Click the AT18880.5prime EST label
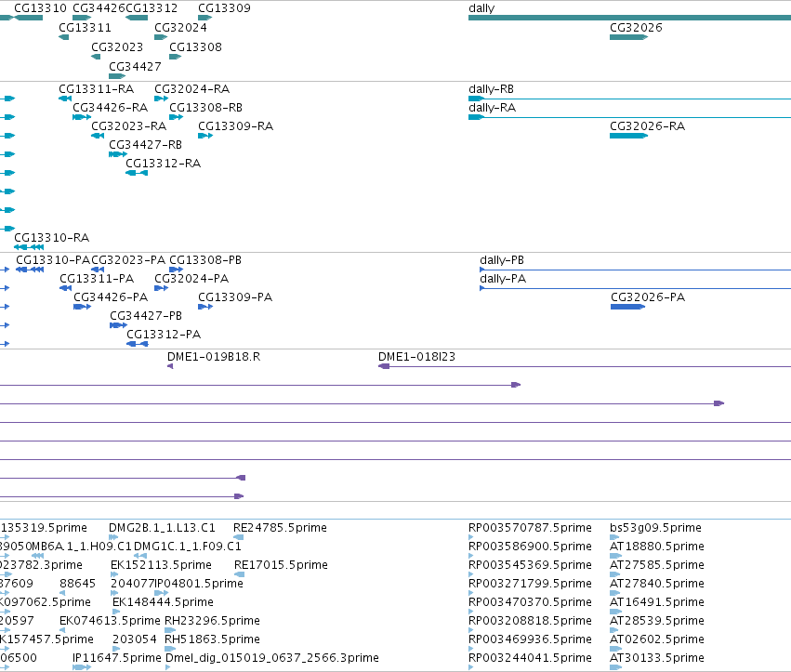 [x=657, y=547]
